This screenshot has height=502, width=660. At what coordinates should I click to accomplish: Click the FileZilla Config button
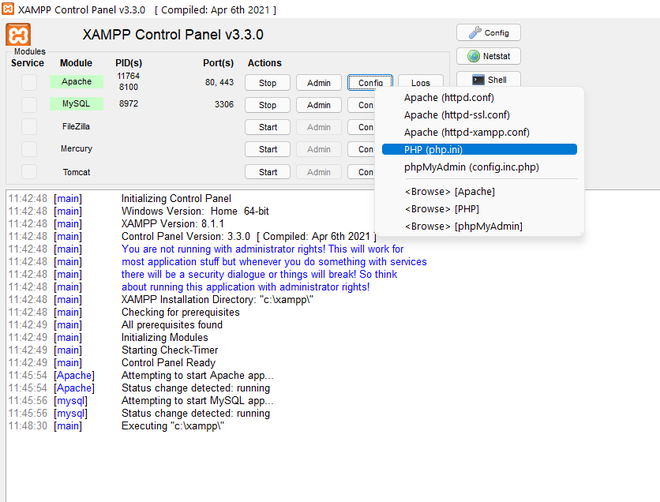click(361, 127)
